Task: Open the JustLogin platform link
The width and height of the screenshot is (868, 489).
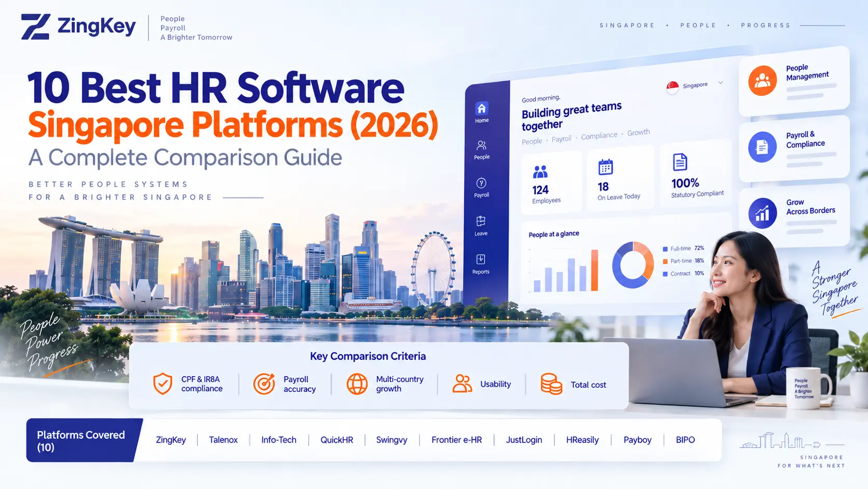Action: 524,440
